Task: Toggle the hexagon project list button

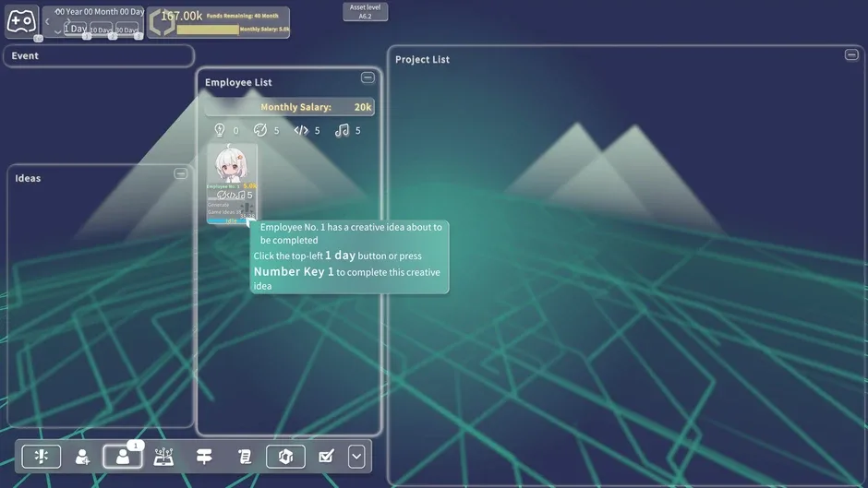Action: [x=285, y=457]
